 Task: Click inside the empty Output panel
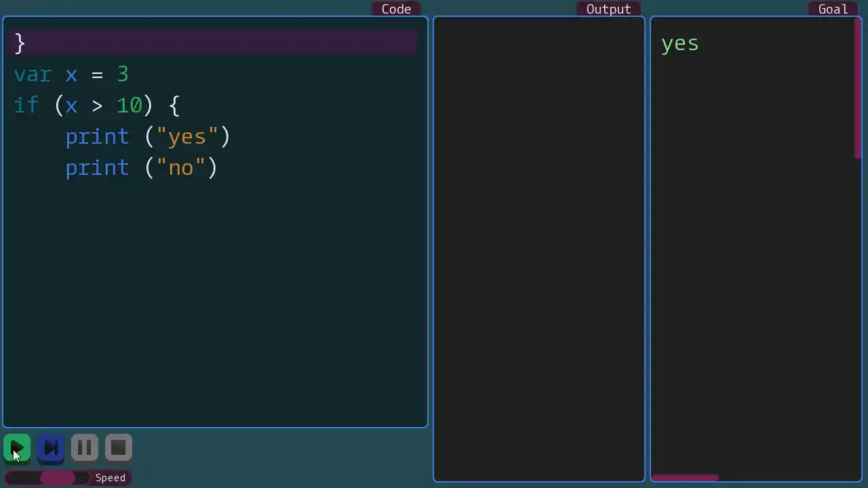tap(539, 249)
